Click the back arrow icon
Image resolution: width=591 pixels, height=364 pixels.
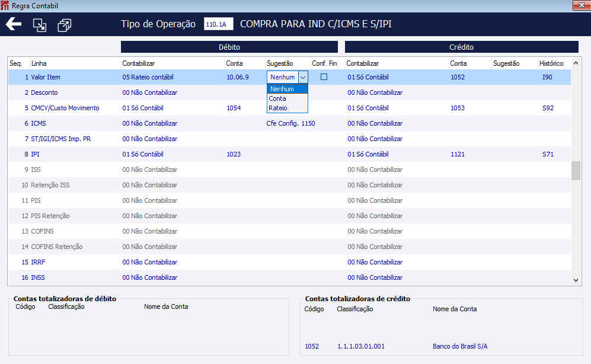click(14, 24)
